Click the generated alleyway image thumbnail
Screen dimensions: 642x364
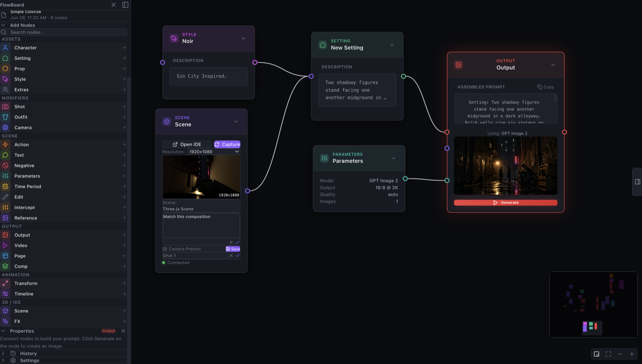pos(506,166)
